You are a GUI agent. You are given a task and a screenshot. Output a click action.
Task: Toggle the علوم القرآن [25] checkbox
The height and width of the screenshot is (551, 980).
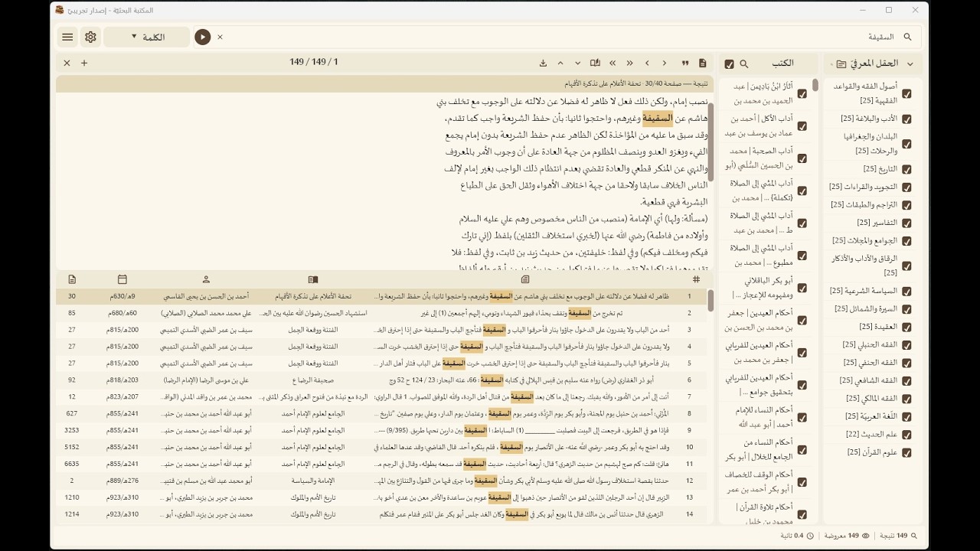[x=906, y=453]
